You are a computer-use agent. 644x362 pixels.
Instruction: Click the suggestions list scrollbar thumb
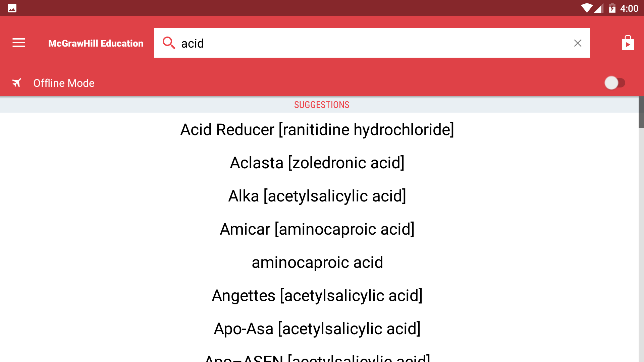pyautogui.click(x=641, y=112)
